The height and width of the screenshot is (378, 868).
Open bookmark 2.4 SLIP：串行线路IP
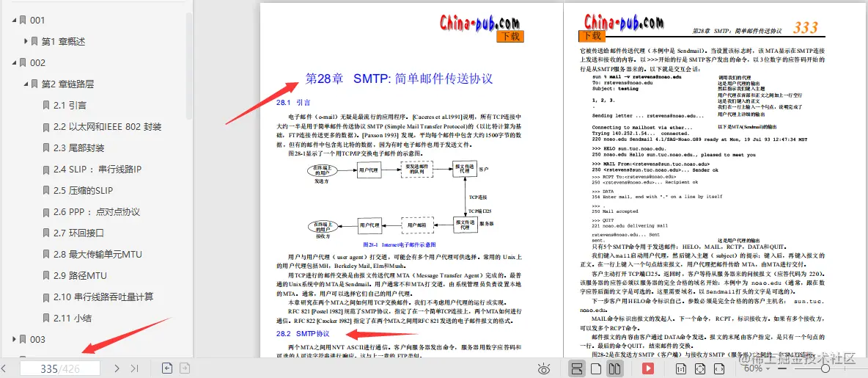(98, 169)
